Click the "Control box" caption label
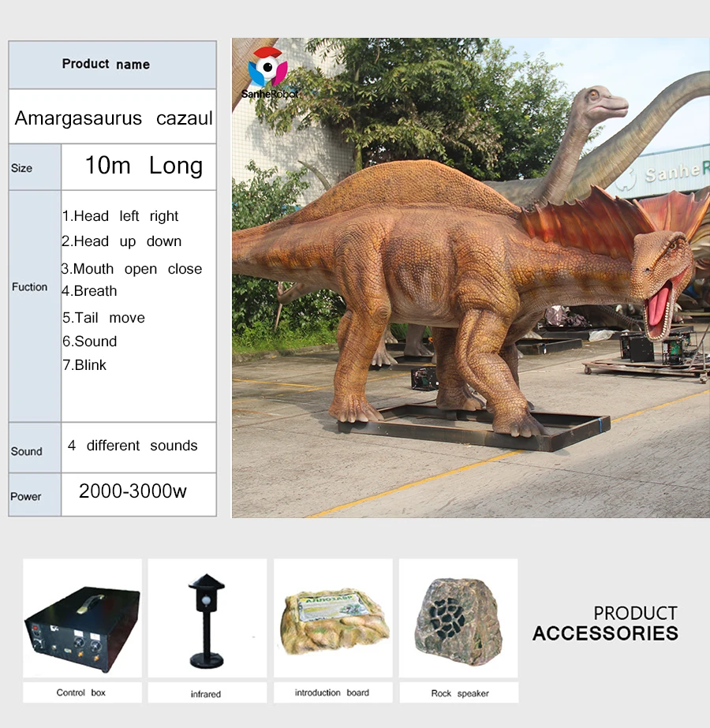 coord(80,693)
